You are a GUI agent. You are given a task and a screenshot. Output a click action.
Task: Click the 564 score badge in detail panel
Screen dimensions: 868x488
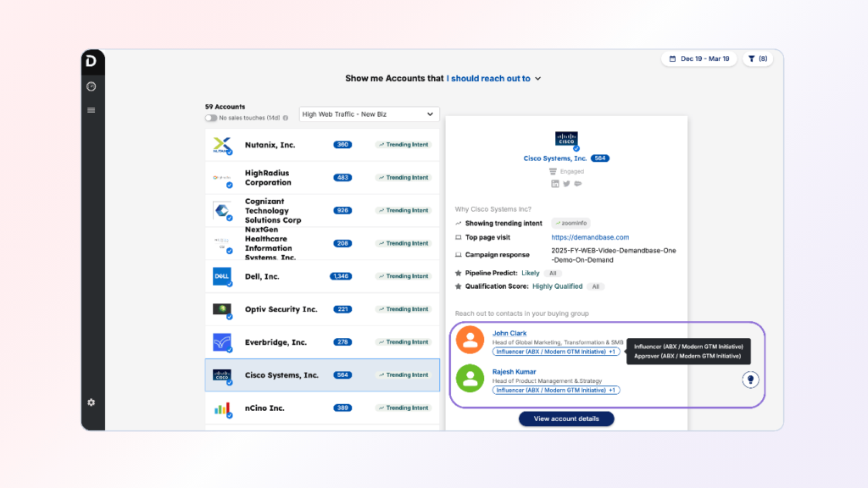point(600,158)
